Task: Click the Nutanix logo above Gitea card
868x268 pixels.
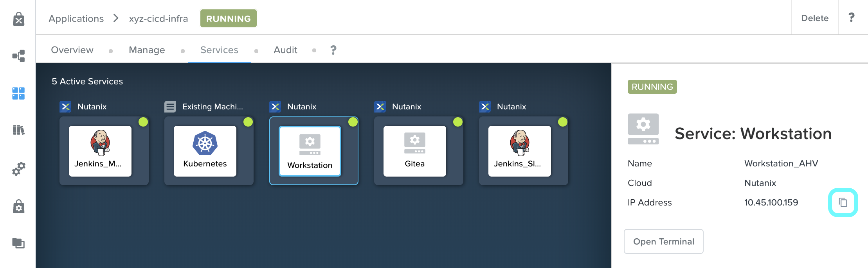Action: [x=380, y=107]
